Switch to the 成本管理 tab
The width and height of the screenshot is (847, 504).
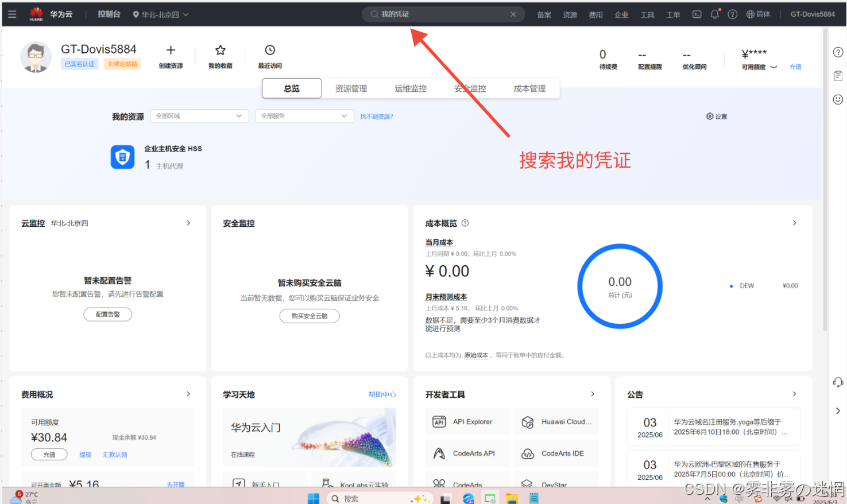pos(529,88)
